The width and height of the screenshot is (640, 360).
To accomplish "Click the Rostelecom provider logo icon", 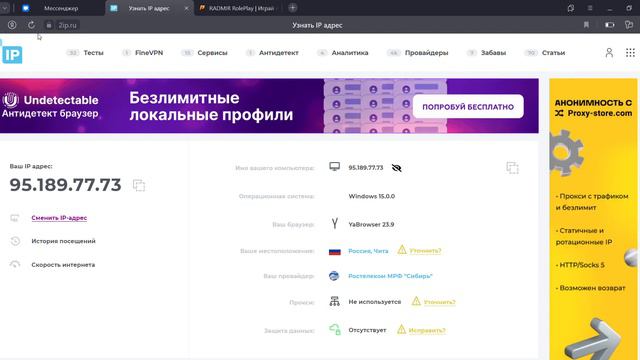I will coord(334,276).
